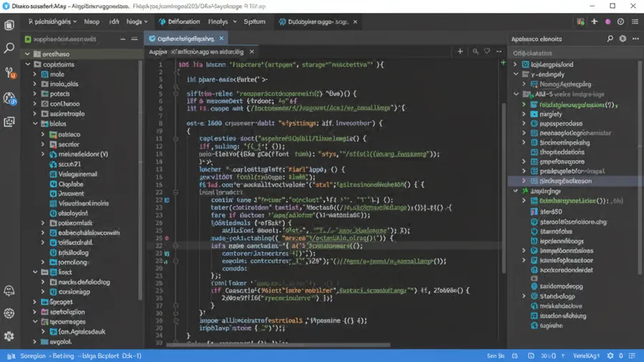Click the plus icon in the editor toolbar
Image resolution: width=644 pixels, height=362 pixels.
pyautogui.click(x=460, y=52)
